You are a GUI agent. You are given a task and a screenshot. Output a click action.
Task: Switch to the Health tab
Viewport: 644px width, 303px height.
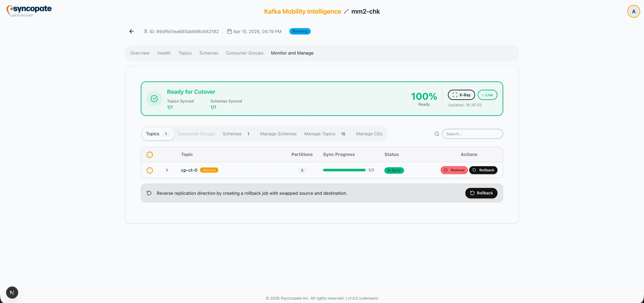(164, 53)
